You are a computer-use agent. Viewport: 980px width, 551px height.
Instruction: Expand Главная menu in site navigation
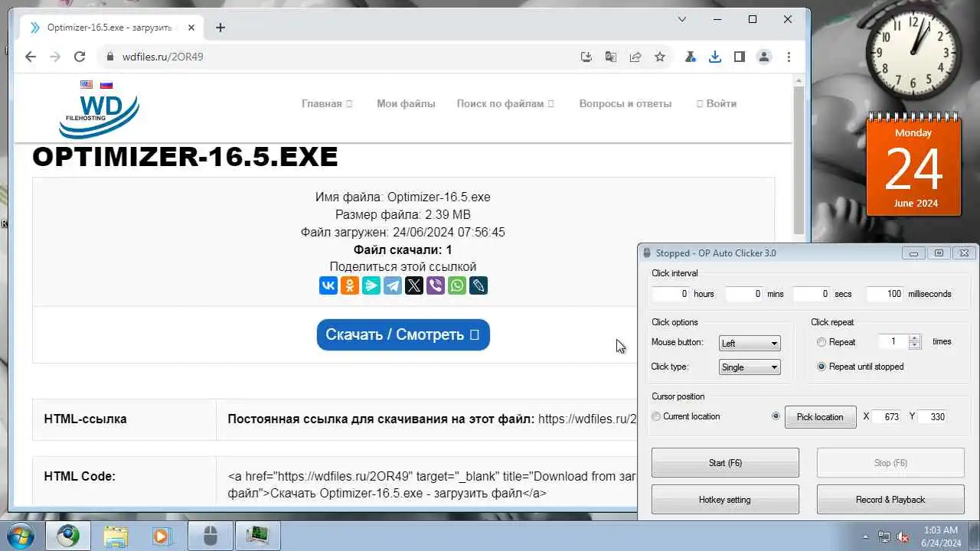[327, 103]
